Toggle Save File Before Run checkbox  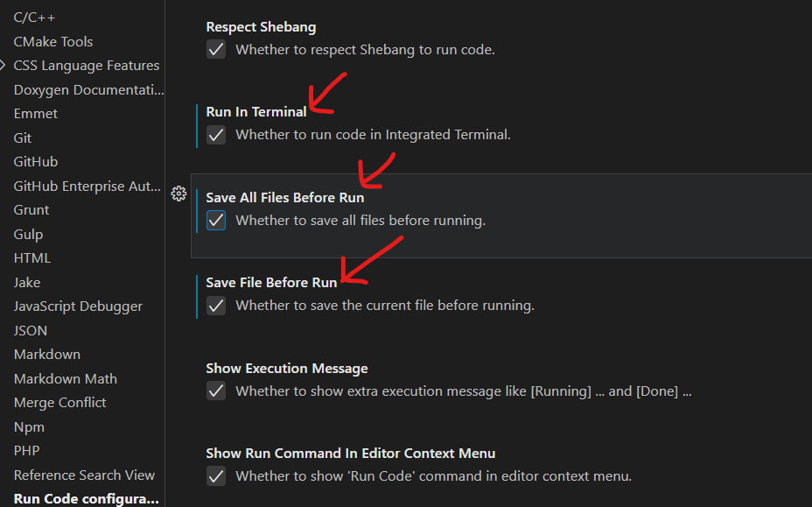point(216,306)
